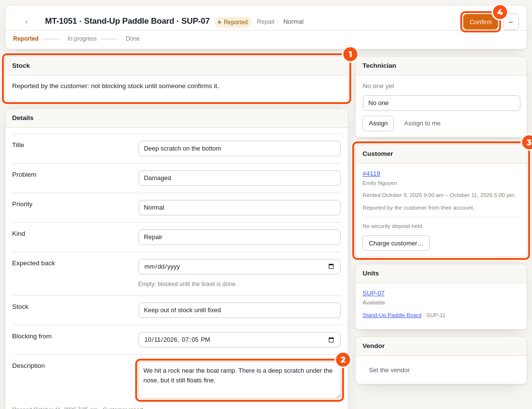Change the Priority dropdown from Normal
This screenshot has width=532, height=409.
click(x=239, y=208)
